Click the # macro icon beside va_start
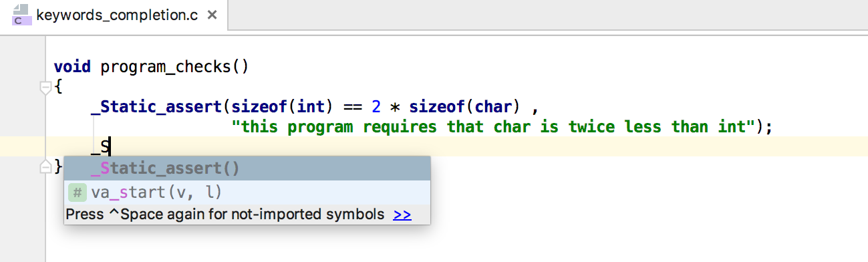Screen dimensions: 868x262 point(78,192)
